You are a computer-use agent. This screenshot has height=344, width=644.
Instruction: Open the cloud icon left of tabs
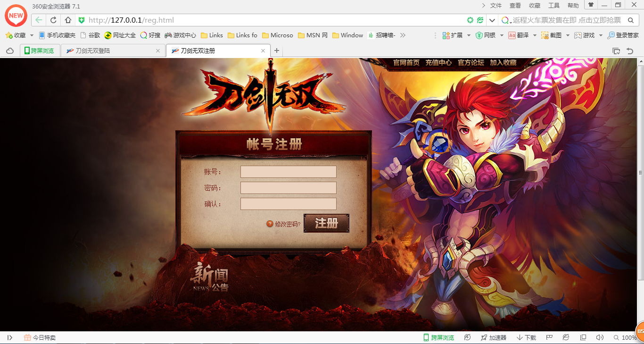pyautogui.click(x=9, y=50)
